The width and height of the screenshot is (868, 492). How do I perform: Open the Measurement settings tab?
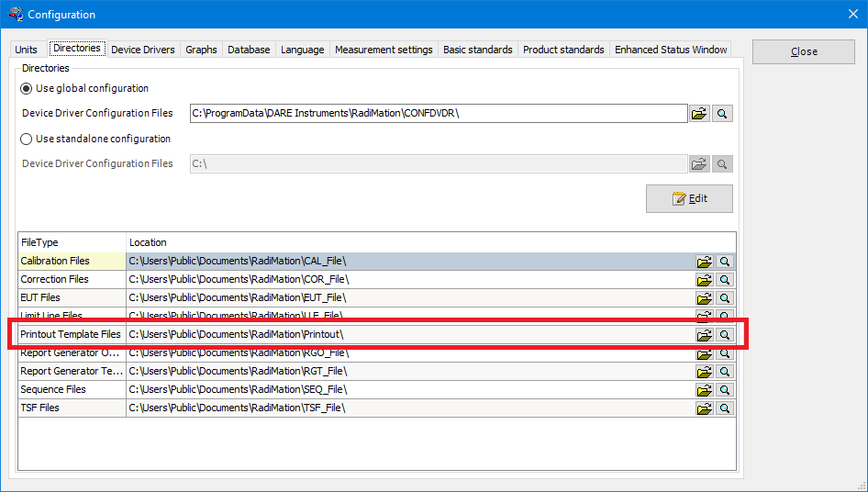(x=384, y=50)
